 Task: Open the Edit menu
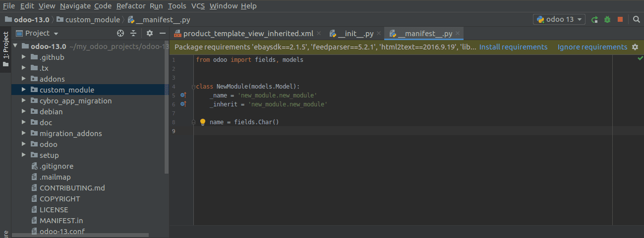click(x=27, y=6)
